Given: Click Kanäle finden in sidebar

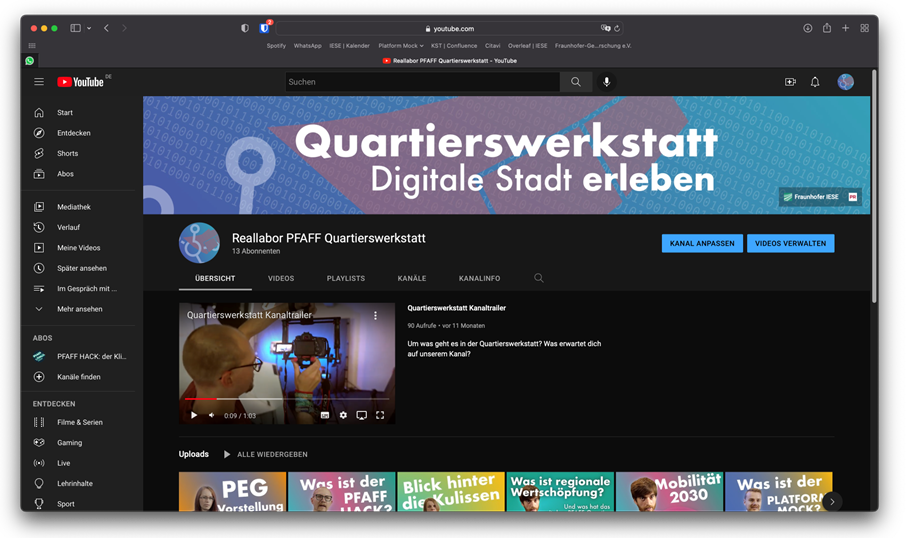Looking at the screenshot, I should click(81, 377).
